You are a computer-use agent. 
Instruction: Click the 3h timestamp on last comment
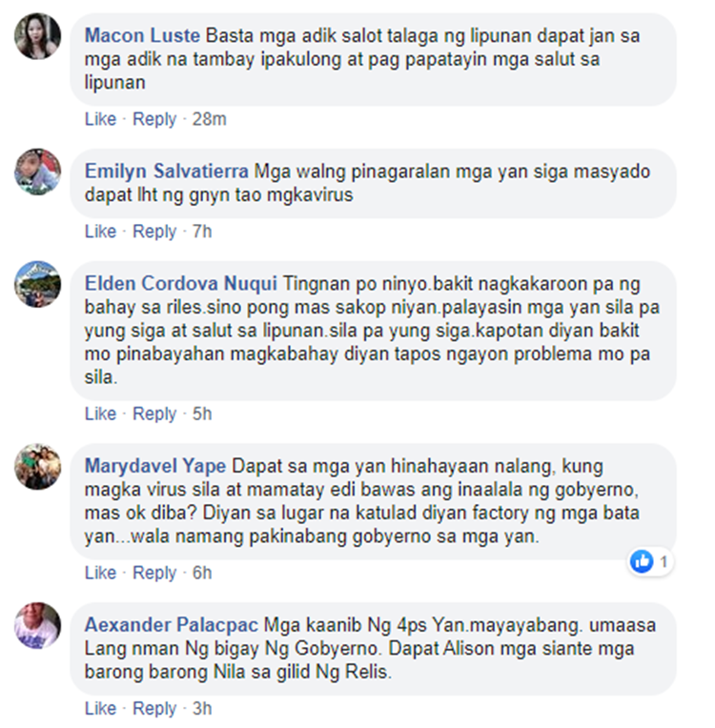(x=202, y=709)
